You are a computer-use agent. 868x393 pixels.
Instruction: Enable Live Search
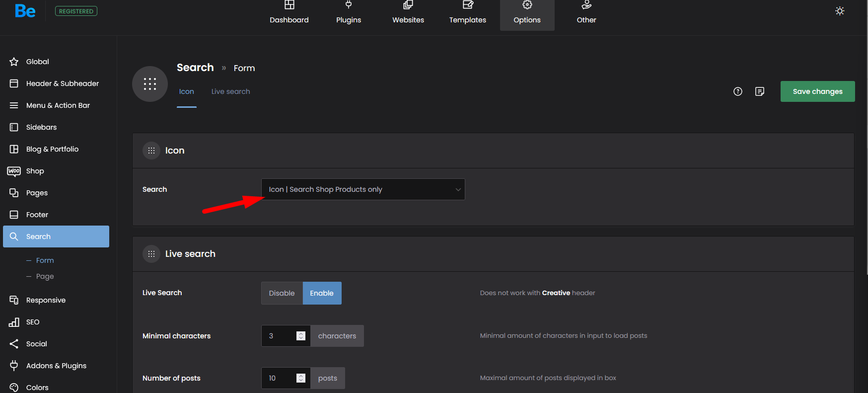click(x=322, y=293)
